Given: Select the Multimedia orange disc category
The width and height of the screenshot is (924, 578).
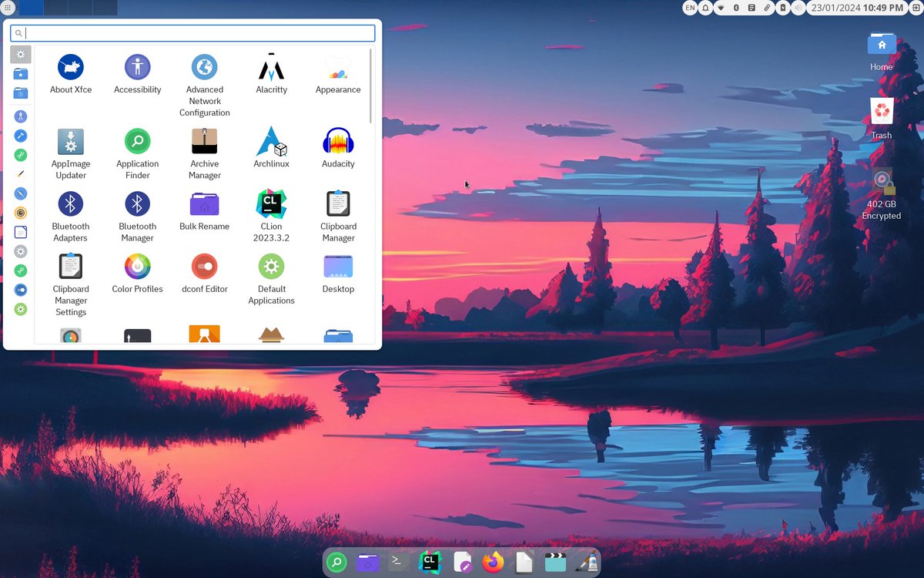Looking at the screenshot, I should click(x=21, y=213).
